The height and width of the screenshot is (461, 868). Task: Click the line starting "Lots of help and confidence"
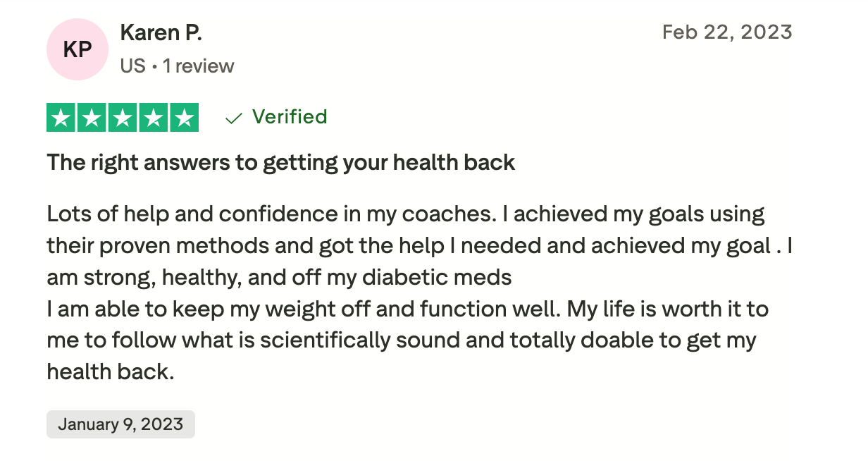[406, 214]
